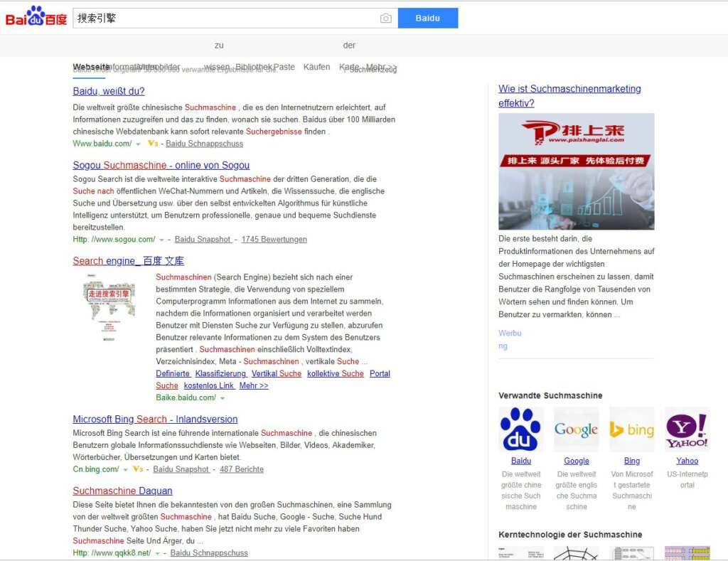Click the Yahoo logo thumbnail
The image size is (728, 561).
click(x=687, y=429)
